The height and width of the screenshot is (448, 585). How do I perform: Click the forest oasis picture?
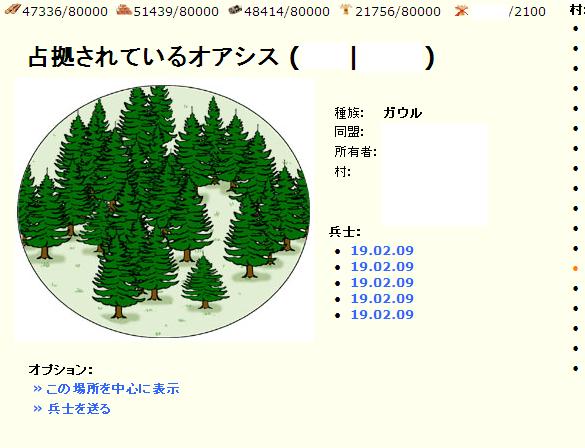164,211
